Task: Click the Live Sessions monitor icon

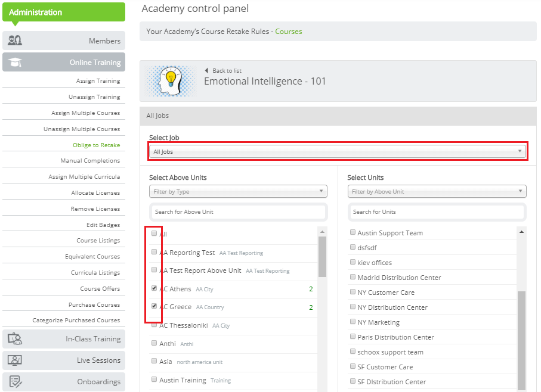Action: pyautogui.click(x=15, y=360)
